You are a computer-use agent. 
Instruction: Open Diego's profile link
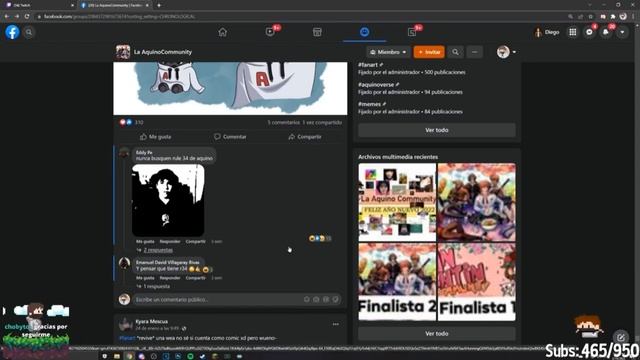click(x=547, y=32)
